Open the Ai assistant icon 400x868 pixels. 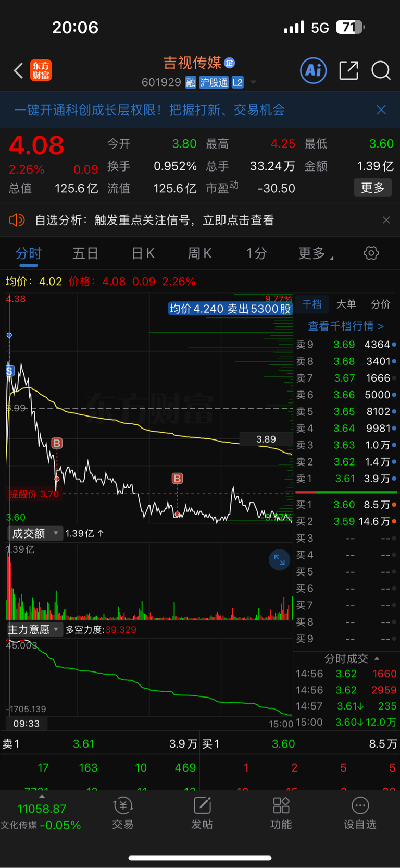[314, 70]
